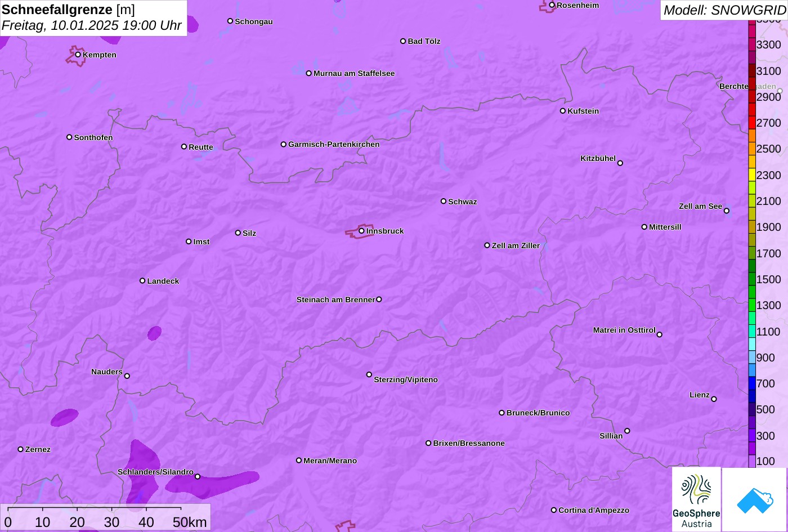Screen dimensions: 788x532
Task: Click the Schlanders/Silandro marker dot
Action: (198, 477)
